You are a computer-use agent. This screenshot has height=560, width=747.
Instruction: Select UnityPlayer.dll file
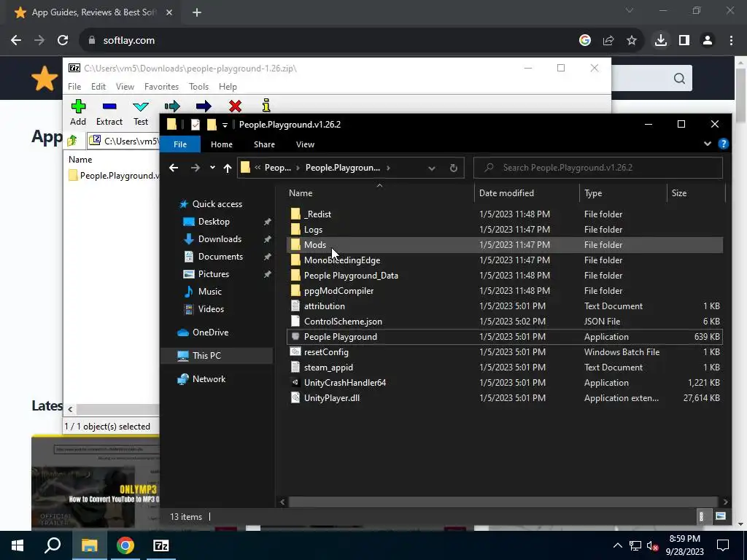[505, 397]
